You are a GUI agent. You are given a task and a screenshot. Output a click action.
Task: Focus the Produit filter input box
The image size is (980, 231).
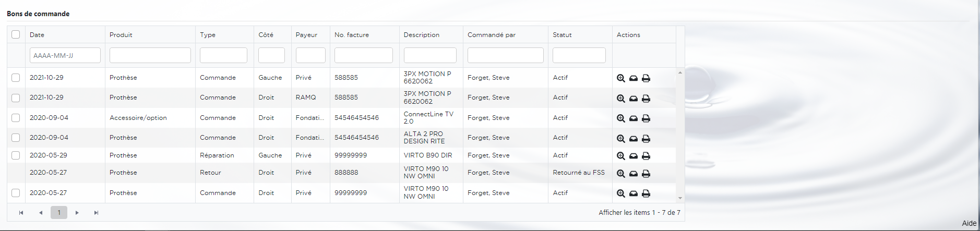[150, 55]
